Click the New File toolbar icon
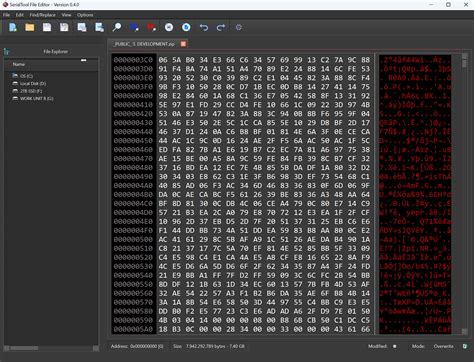474x362 pixels. click(x=13, y=27)
